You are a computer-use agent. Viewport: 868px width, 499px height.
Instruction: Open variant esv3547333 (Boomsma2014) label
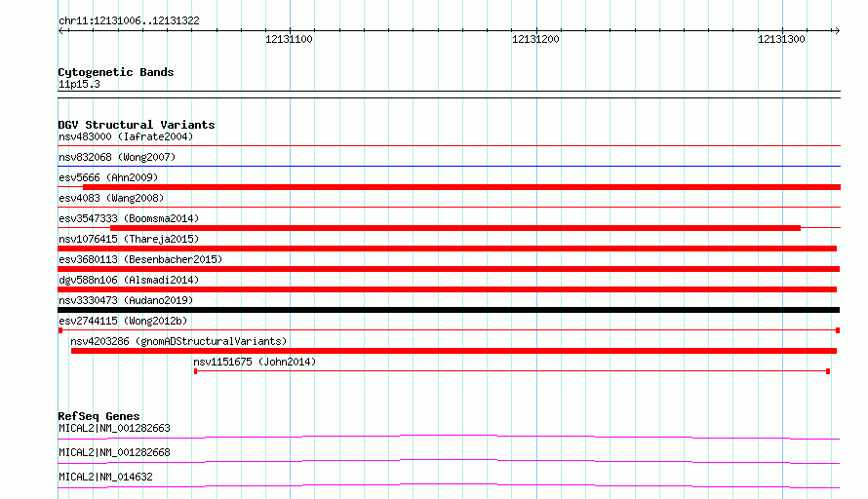pos(129,218)
